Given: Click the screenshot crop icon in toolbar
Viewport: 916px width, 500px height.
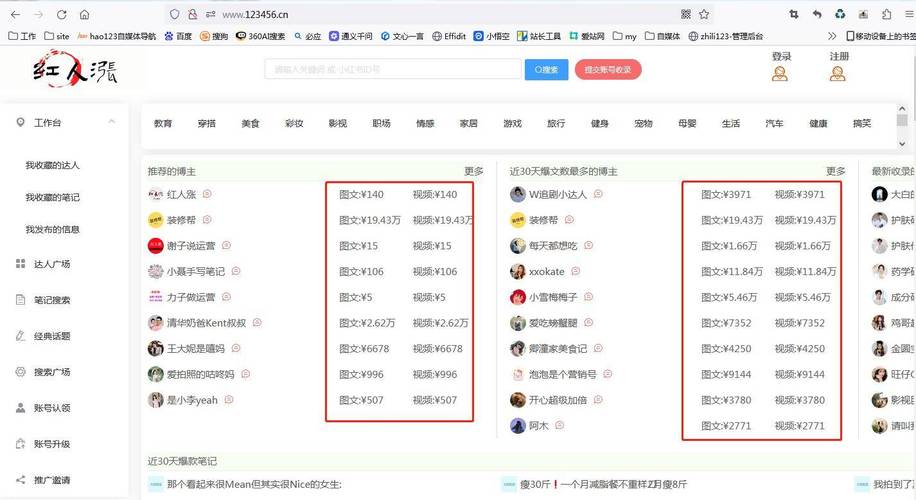Looking at the screenshot, I should tap(794, 14).
